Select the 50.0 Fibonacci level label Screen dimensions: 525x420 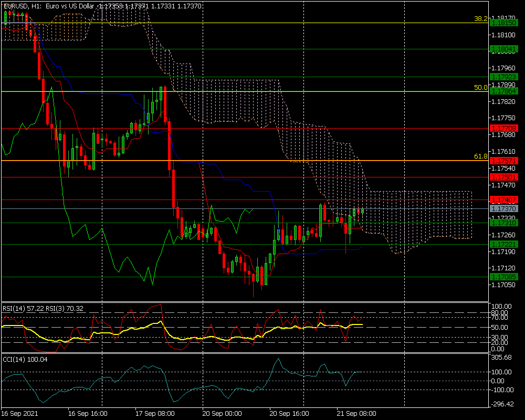[x=481, y=88]
